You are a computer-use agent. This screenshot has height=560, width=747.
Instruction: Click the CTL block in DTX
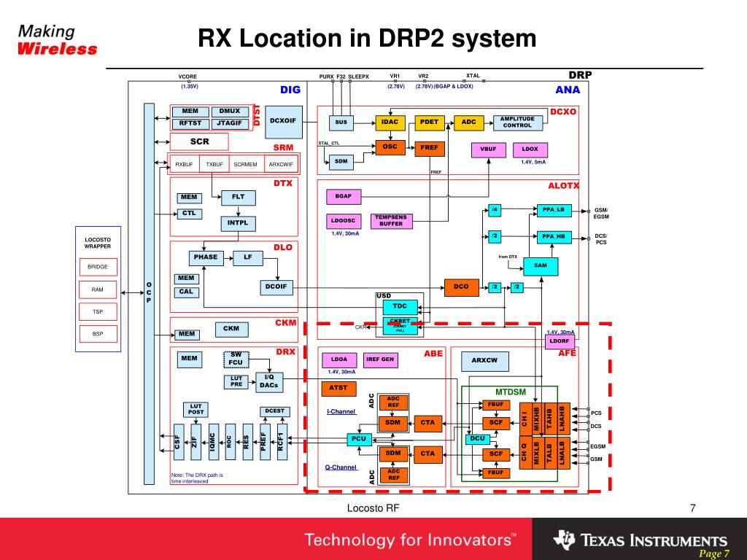click(x=190, y=214)
